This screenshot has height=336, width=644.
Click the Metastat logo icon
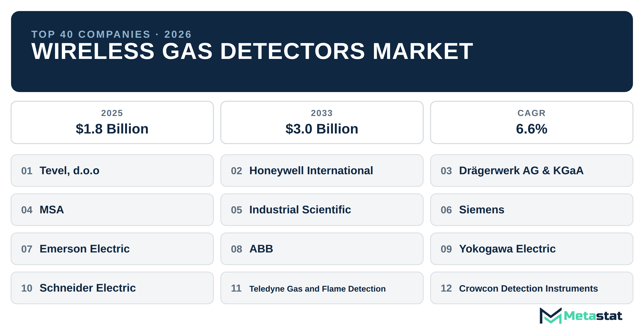pyautogui.click(x=550, y=316)
